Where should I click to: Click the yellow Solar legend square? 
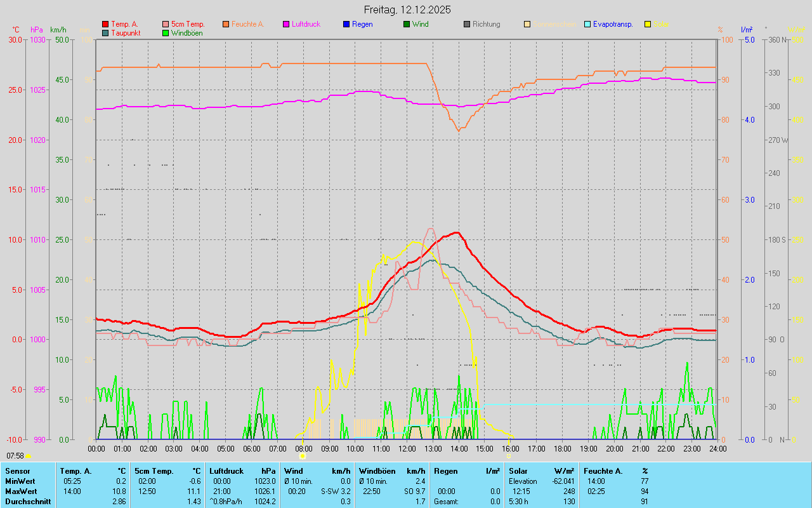(648, 24)
